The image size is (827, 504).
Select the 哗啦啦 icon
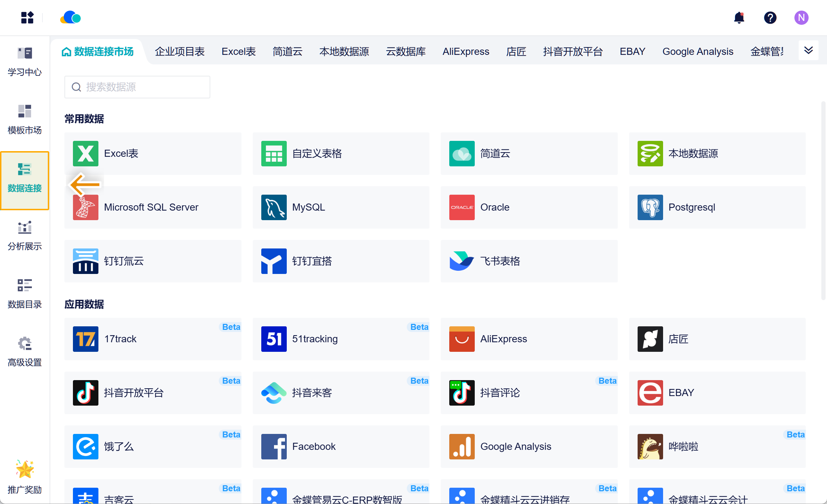[650, 447]
